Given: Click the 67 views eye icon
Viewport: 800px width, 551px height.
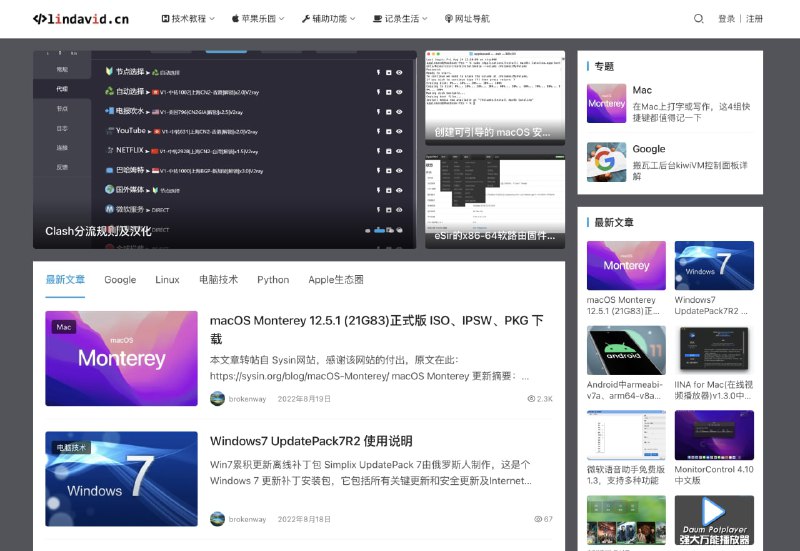Looking at the screenshot, I should click(x=538, y=519).
